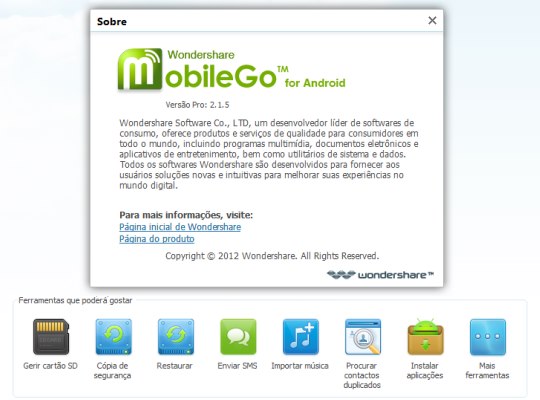This screenshot has height=400, width=540.
Task: Click the MobileGo green M logo
Action: [x=140, y=69]
